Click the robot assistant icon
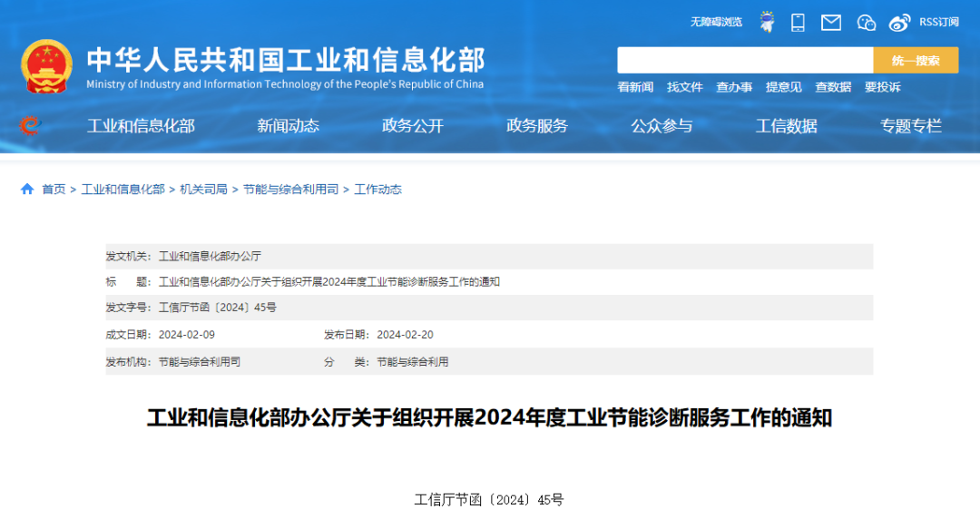 [767, 22]
